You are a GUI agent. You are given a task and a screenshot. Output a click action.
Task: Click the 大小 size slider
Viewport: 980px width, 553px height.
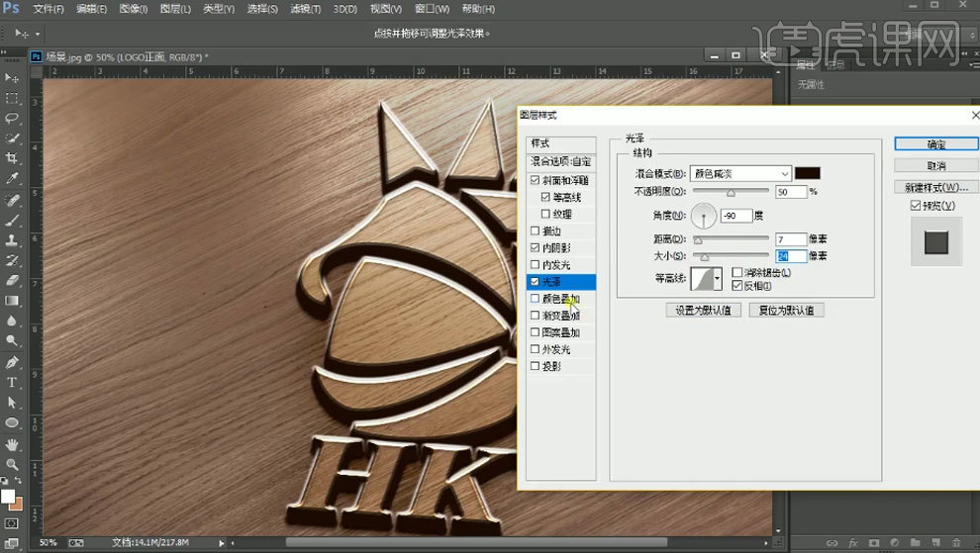click(x=731, y=255)
